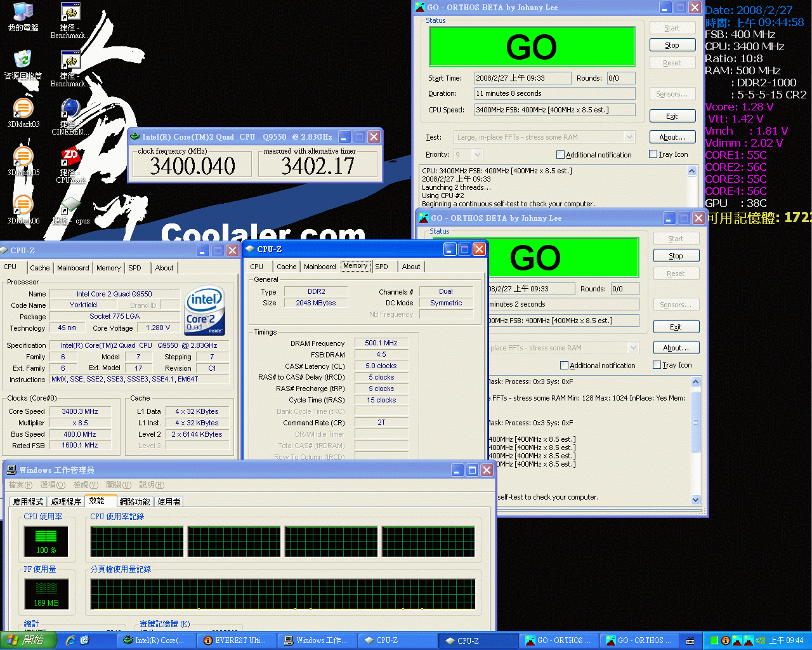This screenshot has height=650, width=812.
Task: Open 檔案 menu in Task Manager
Action: (x=20, y=485)
